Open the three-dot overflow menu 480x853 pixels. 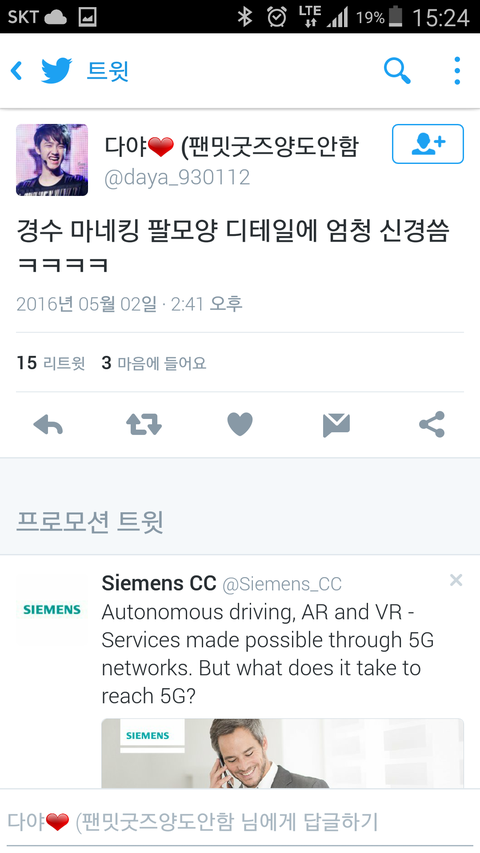[x=457, y=71]
